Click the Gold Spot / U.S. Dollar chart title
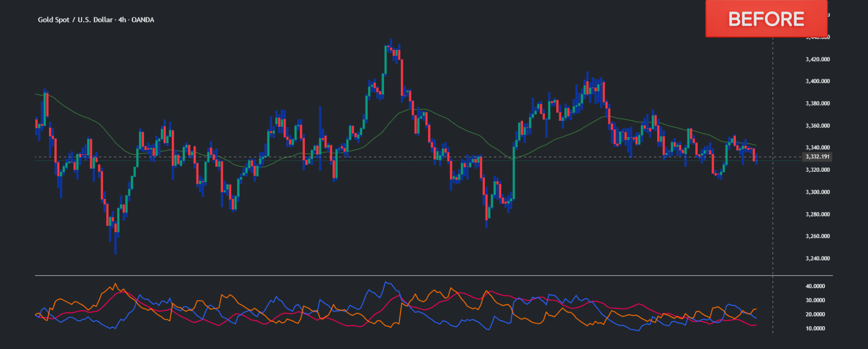 click(96, 20)
